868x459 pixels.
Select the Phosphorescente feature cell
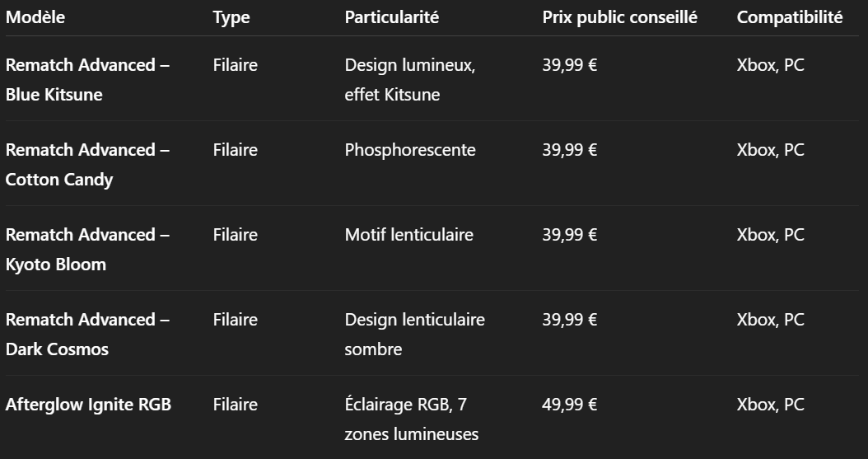coord(409,149)
